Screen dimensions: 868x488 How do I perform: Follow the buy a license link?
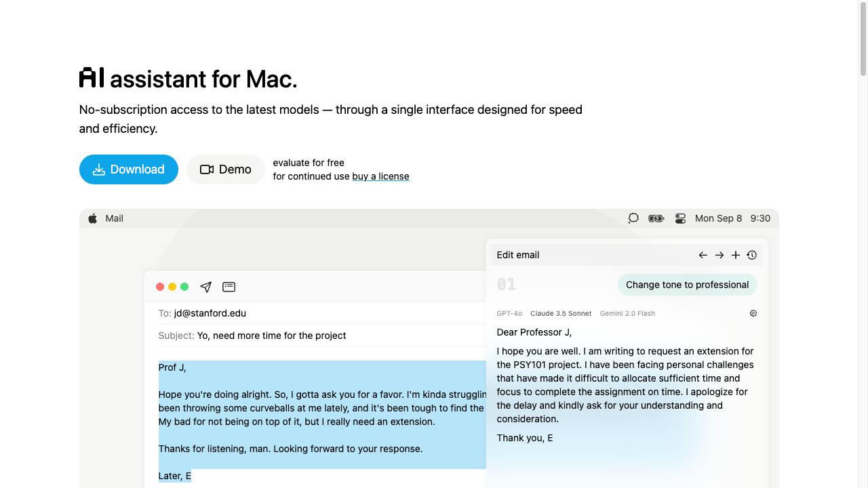[380, 176]
